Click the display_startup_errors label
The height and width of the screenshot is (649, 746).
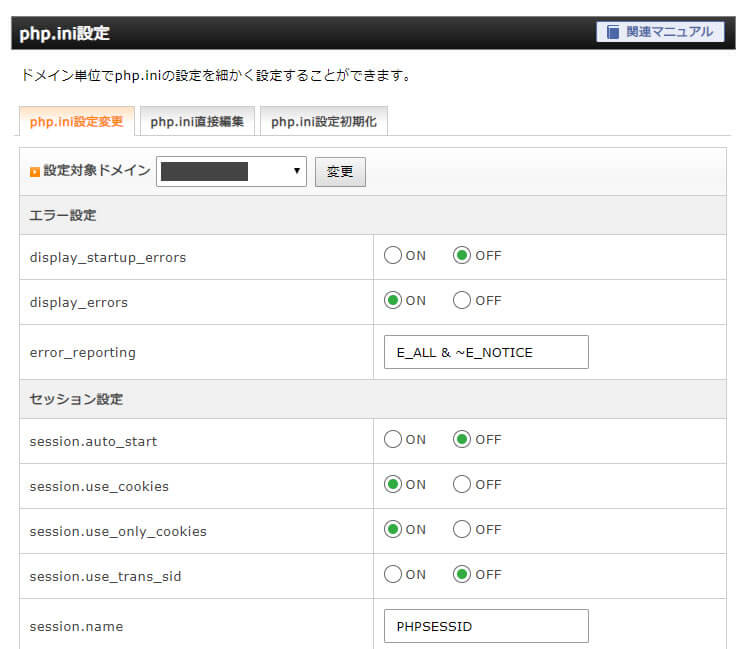click(108, 257)
